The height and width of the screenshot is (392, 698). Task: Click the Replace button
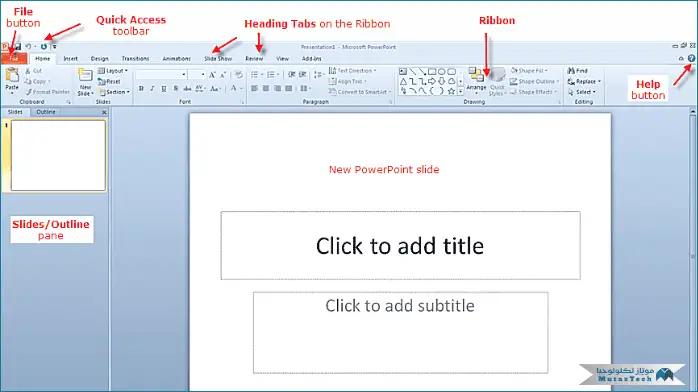pos(584,81)
